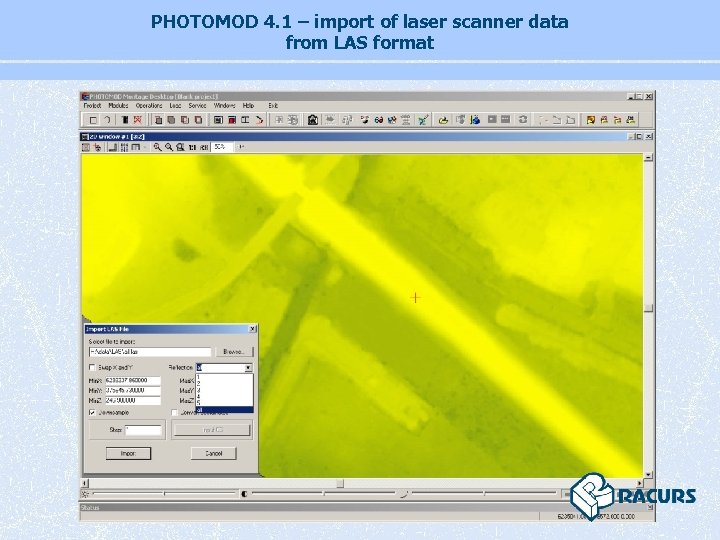Image resolution: width=720 pixels, height=540 pixels.
Task: Click the blank page icon in main toolbar
Action: coord(93,120)
